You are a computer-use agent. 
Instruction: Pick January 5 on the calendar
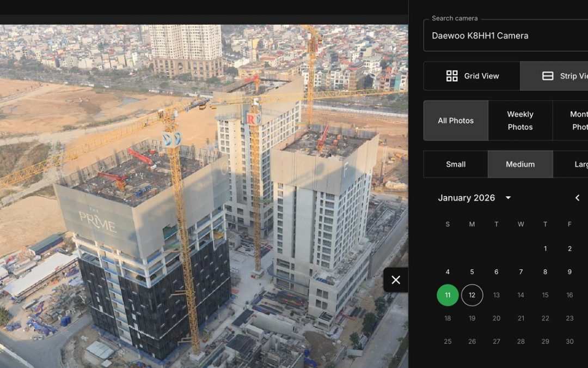(472, 272)
